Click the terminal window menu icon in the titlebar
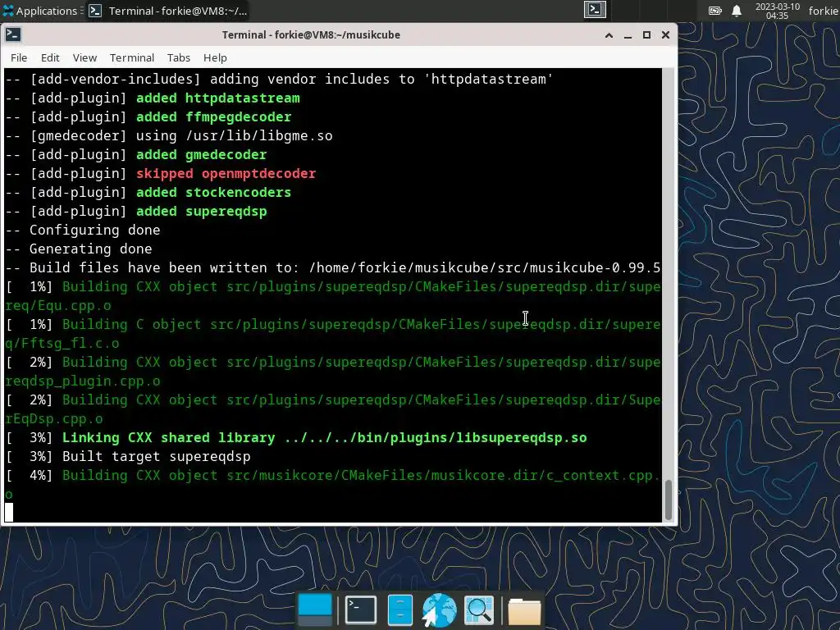The width and height of the screenshot is (840, 630). [13, 34]
